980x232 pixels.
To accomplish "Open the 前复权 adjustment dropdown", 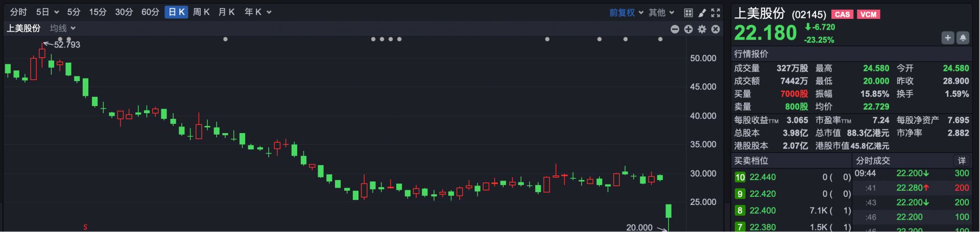I will (x=626, y=13).
